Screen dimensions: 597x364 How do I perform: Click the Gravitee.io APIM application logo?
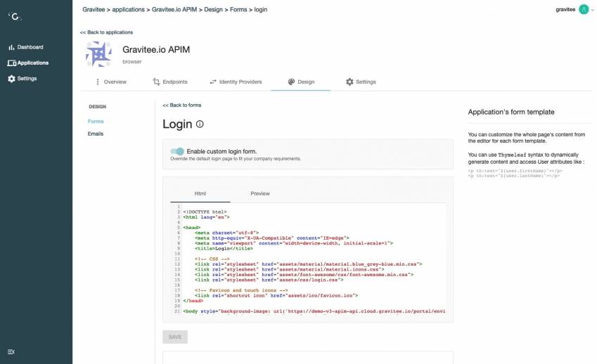[98, 54]
